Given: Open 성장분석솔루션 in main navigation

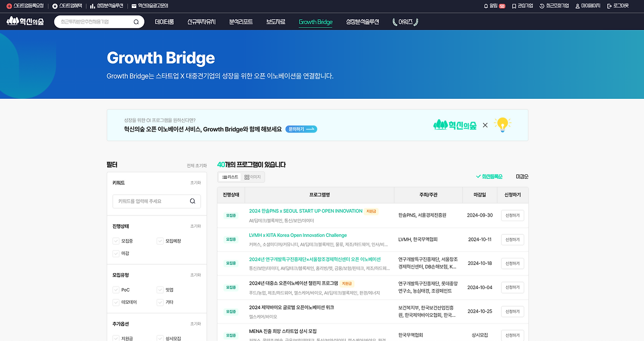Looking at the screenshot, I should tap(362, 22).
